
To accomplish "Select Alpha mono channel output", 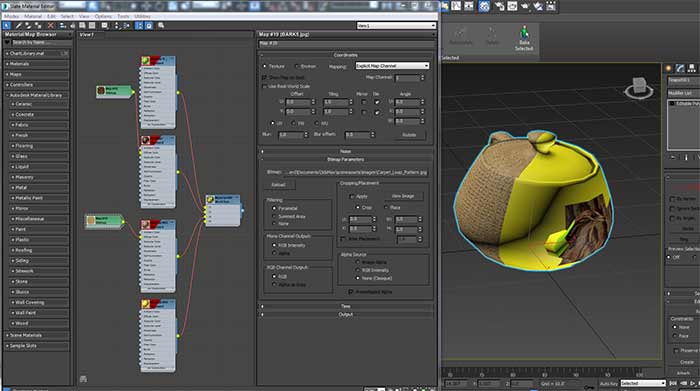I will pyautogui.click(x=274, y=253).
